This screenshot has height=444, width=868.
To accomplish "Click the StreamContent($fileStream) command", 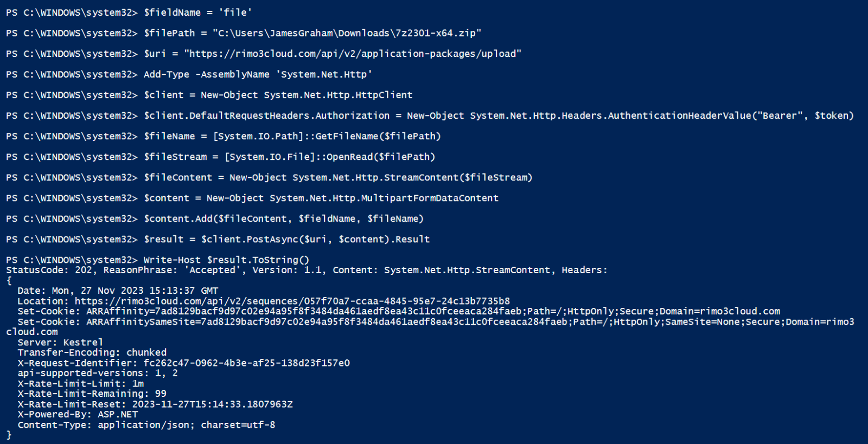I will [412, 177].
